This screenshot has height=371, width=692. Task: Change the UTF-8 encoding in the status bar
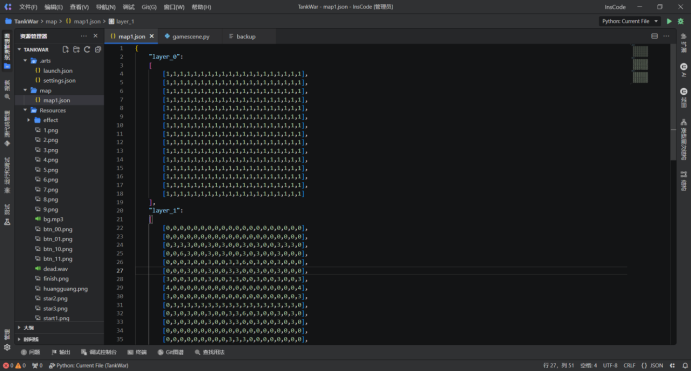610,366
